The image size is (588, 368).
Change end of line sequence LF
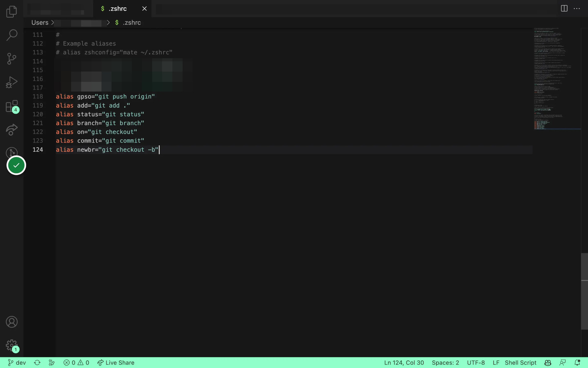[496, 363]
